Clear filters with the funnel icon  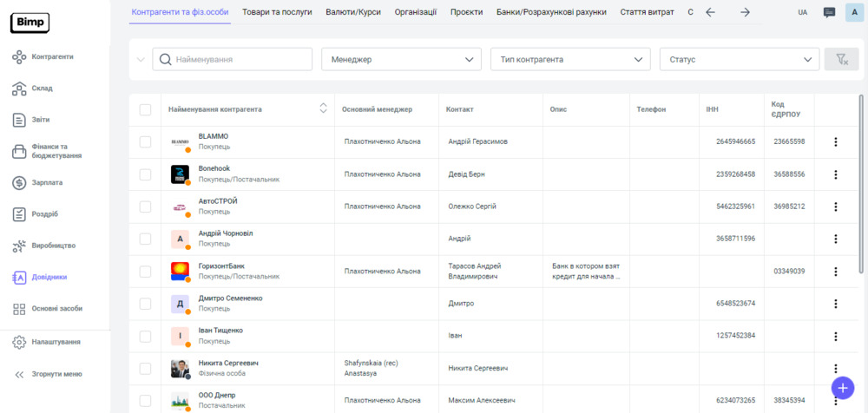pyautogui.click(x=841, y=59)
